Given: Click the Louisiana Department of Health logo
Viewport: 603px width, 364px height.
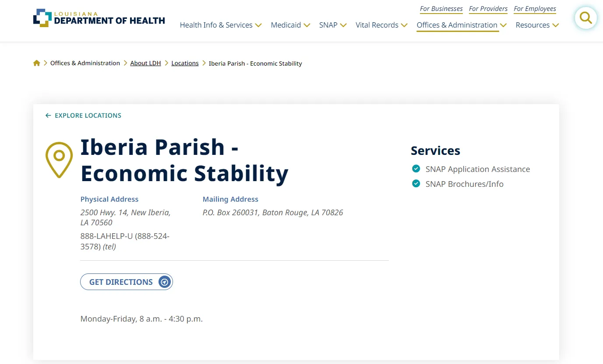Looking at the screenshot, I should (99, 18).
